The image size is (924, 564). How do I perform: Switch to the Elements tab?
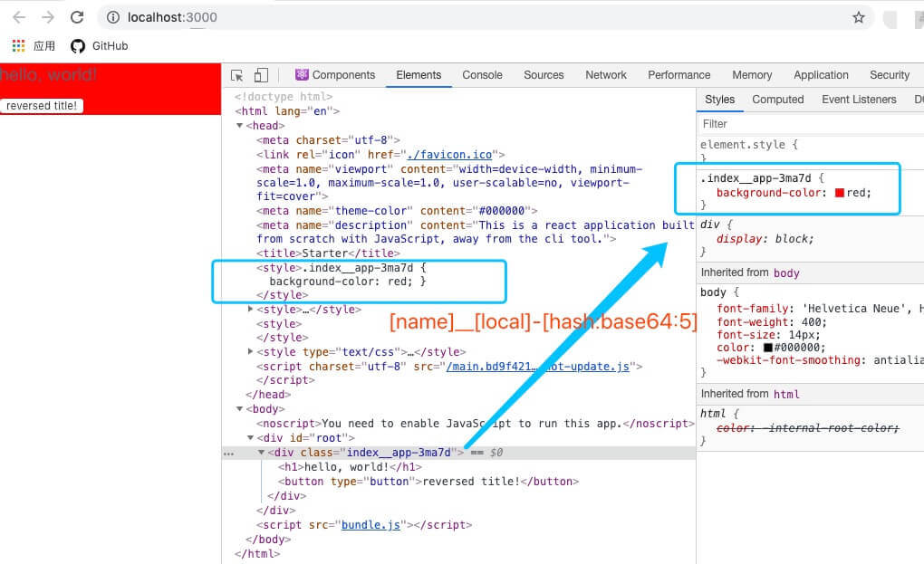tap(419, 75)
